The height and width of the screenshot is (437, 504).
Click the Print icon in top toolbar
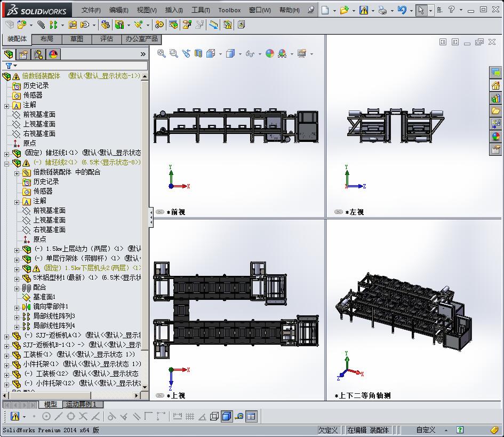382,10
